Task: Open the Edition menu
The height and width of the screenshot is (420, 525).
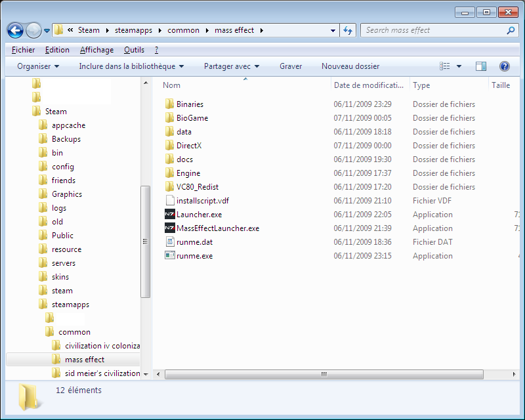Action: point(57,50)
